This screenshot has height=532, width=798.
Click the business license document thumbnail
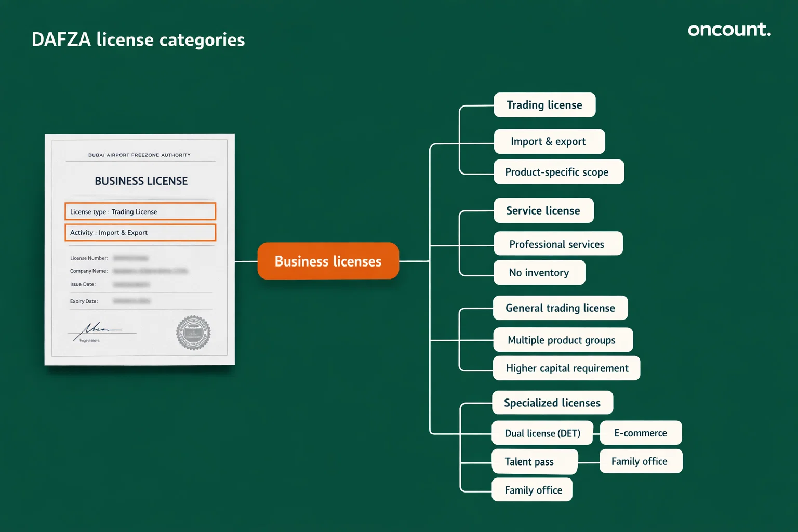139,249
